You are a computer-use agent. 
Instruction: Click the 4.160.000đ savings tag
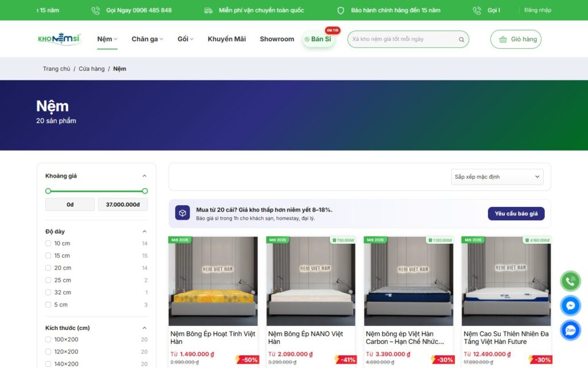pos(537,240)
